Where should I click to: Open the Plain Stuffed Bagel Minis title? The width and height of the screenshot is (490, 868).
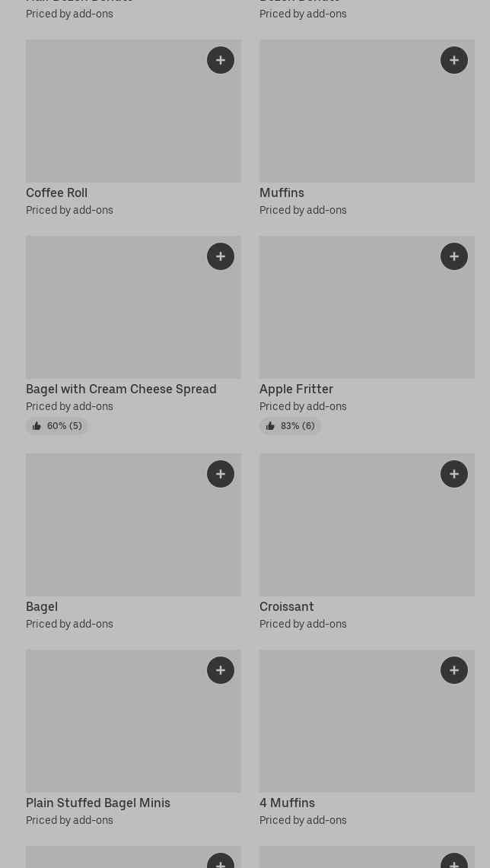pyautogui.click(x=98, y=803)
